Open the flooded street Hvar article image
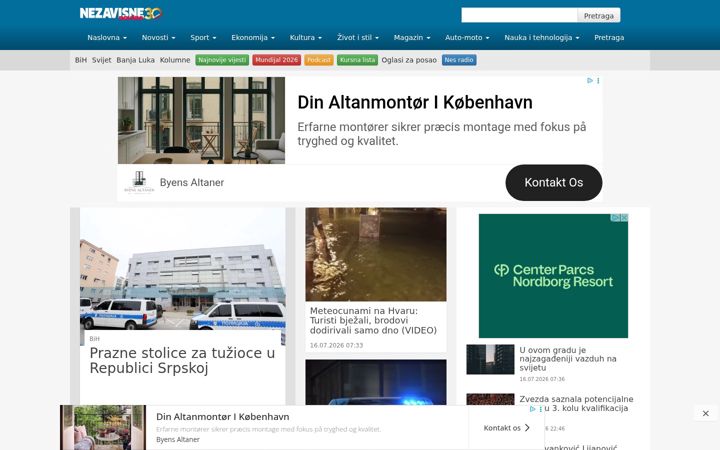Viewport: 720px width, 450px height. tap(376, 254)
